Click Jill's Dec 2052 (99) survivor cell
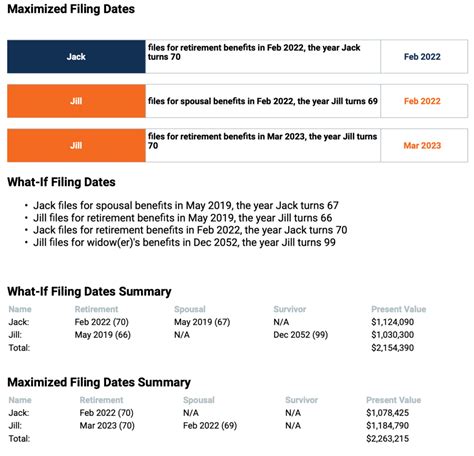This screenshot has width=474, height=456. coord(301,335)
